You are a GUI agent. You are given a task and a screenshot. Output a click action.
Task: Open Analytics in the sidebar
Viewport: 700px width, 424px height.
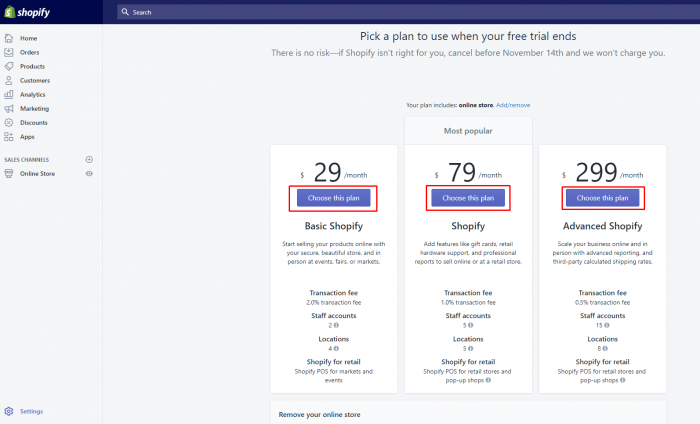coord(33,95)
